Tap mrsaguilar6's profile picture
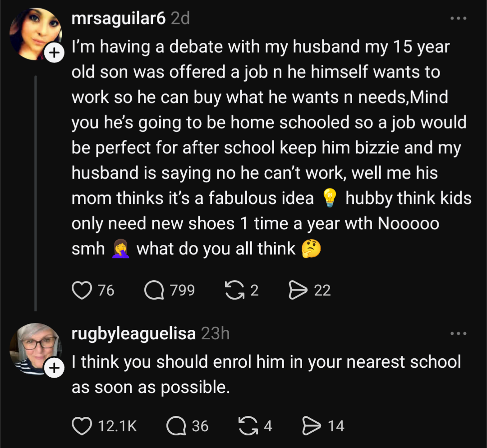 click(x=35, y=34)
